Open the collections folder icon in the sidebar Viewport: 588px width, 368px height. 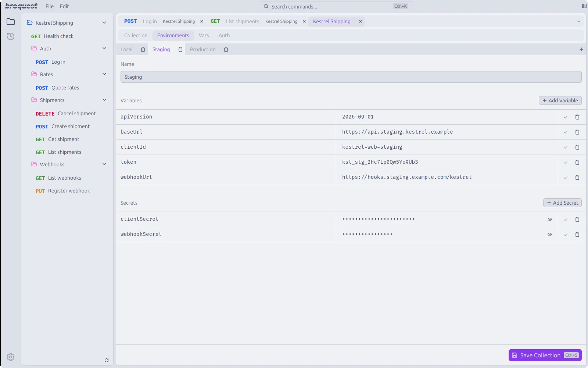coord(11,22)
